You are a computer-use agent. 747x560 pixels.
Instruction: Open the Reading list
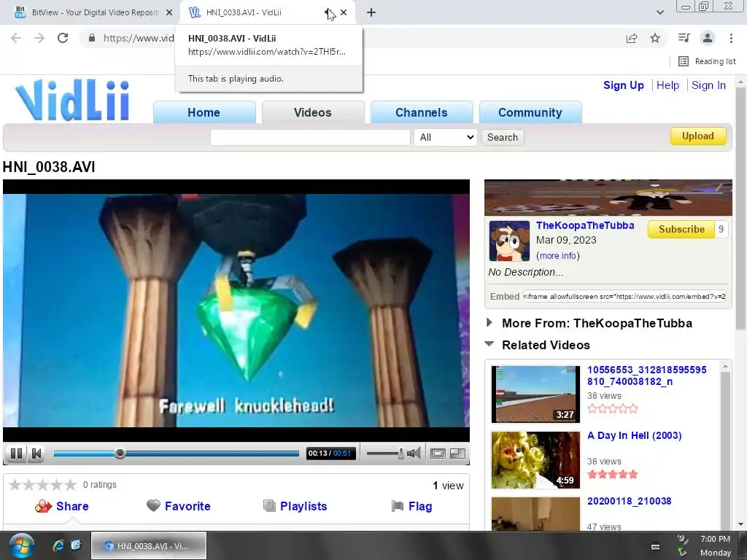tap(708, 61)
